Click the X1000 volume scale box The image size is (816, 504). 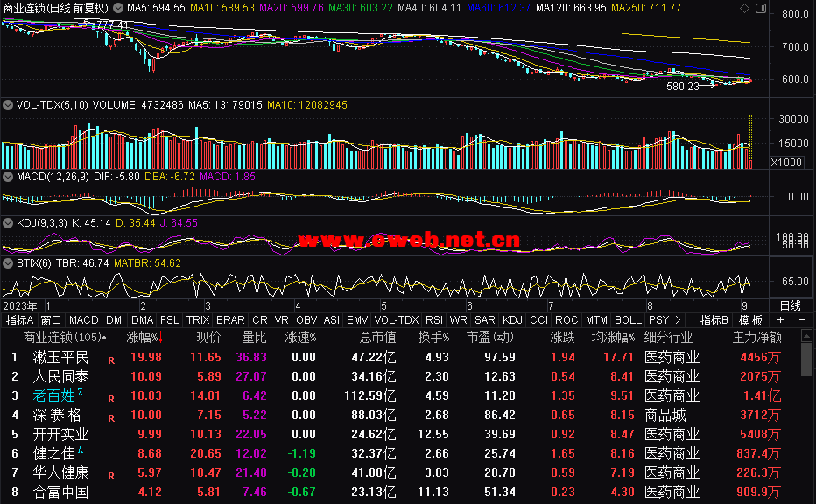pos(786,162)
